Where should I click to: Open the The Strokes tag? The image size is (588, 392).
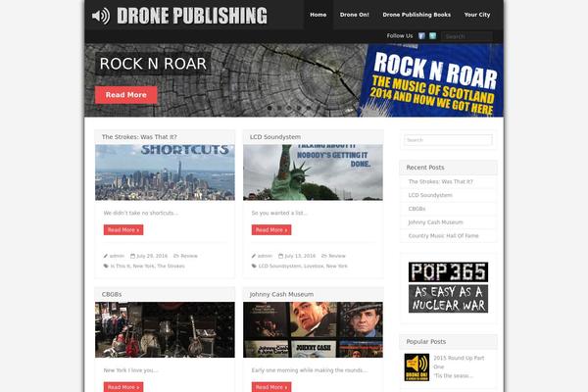[x=171, y=266]
